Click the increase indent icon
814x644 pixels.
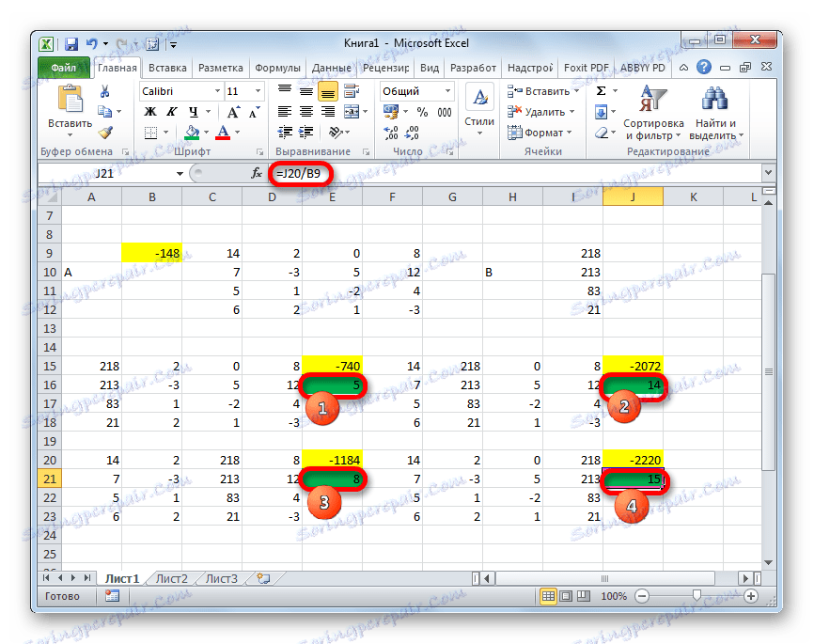click(306, 133)
